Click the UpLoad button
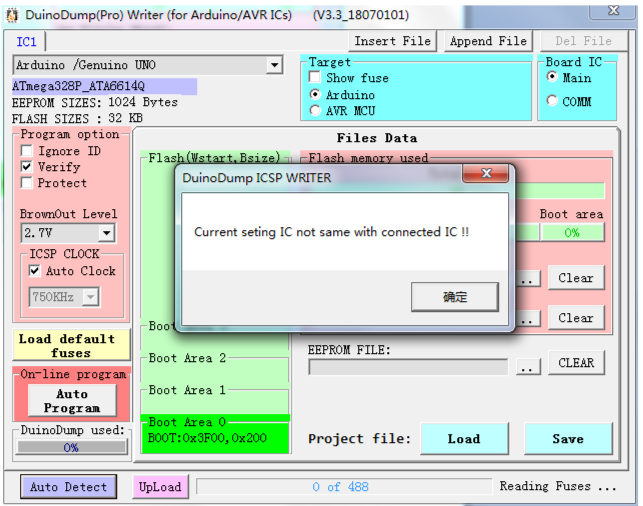 click(160, 487)
